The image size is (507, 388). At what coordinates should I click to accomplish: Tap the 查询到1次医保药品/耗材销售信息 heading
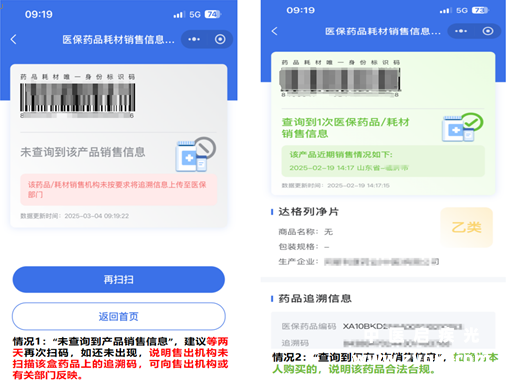point(345,128)
